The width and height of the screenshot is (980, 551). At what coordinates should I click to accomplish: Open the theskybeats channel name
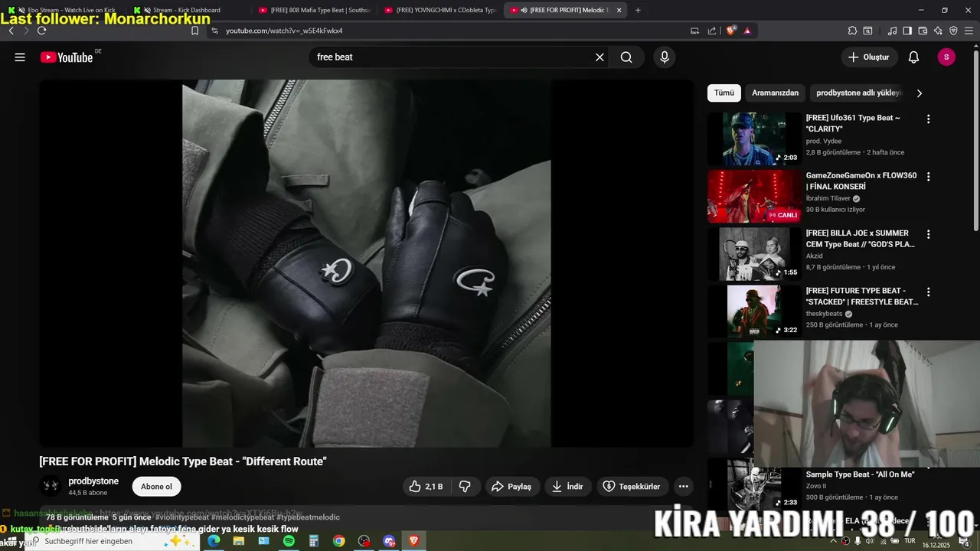tap(824, 314)
